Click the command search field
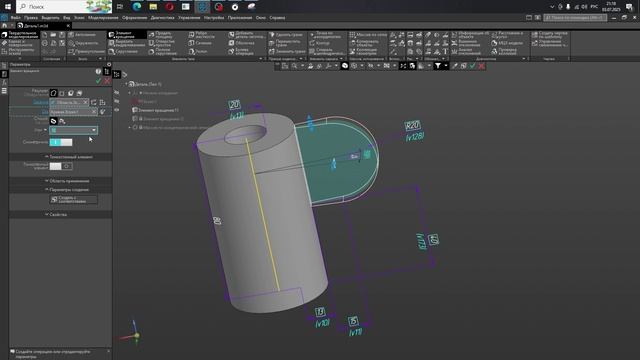 click(x=575, y=18)
